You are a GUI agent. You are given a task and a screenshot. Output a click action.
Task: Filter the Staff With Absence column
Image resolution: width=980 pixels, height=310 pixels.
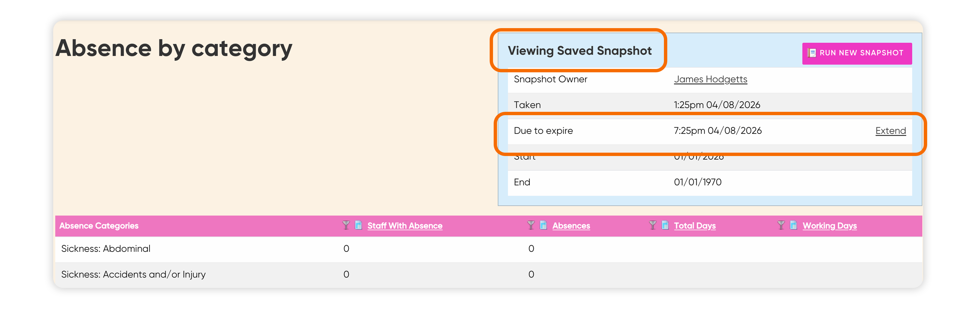346,225
